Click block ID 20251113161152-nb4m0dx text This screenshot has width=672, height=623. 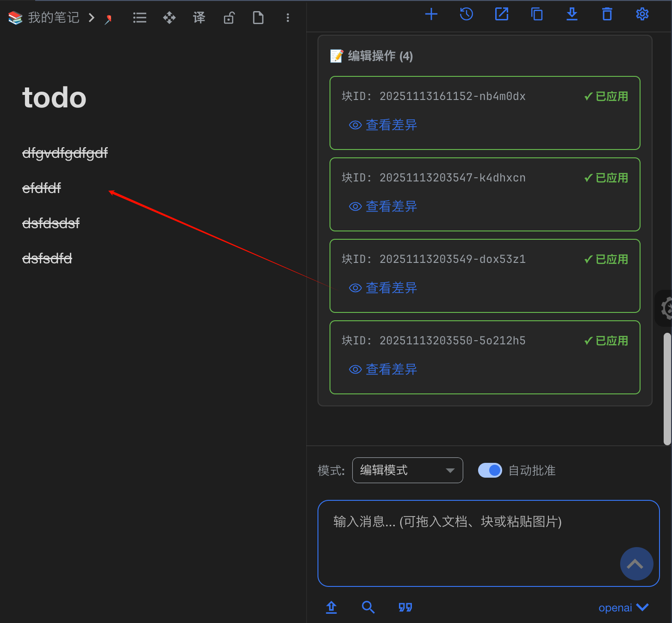coord(434,96)
